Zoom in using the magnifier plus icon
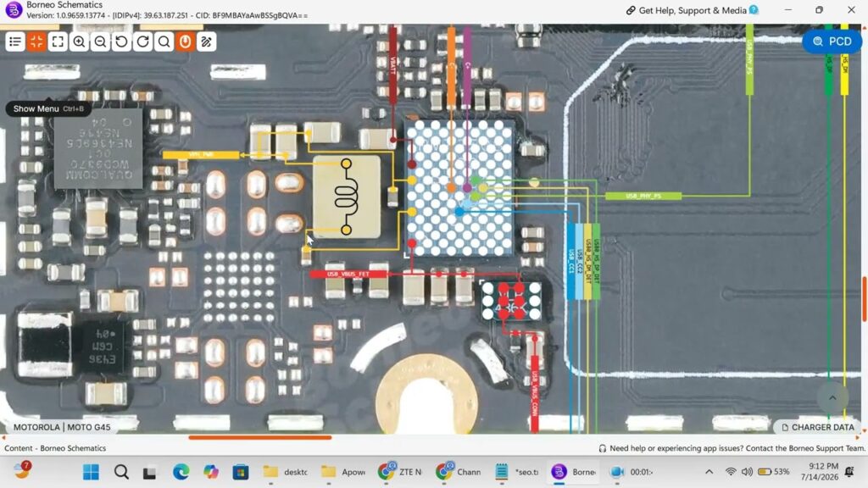The height and width of the screenshot is (488, 868). 79,42
